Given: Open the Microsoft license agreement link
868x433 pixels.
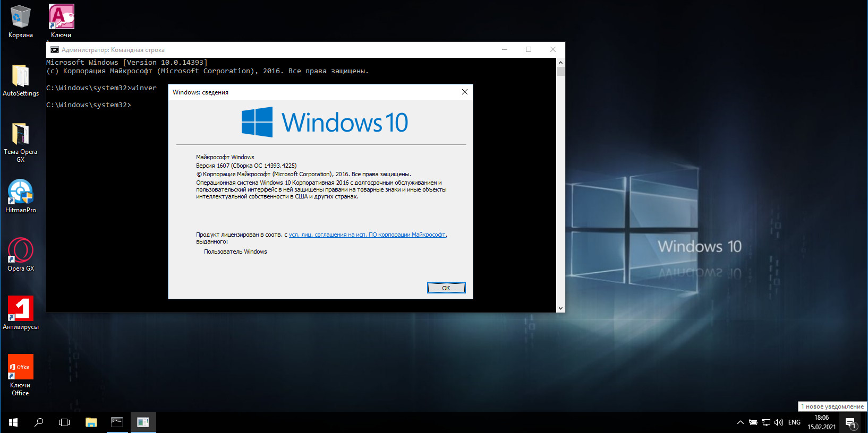Looking at the screenshot, I should (x=367, y=235).
